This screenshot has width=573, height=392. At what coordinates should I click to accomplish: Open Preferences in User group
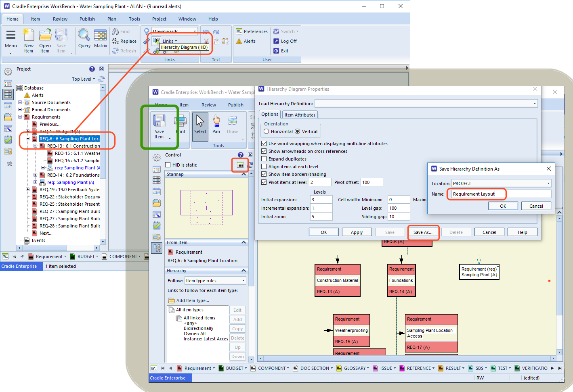pyautogui.click(x=252, y=31)
